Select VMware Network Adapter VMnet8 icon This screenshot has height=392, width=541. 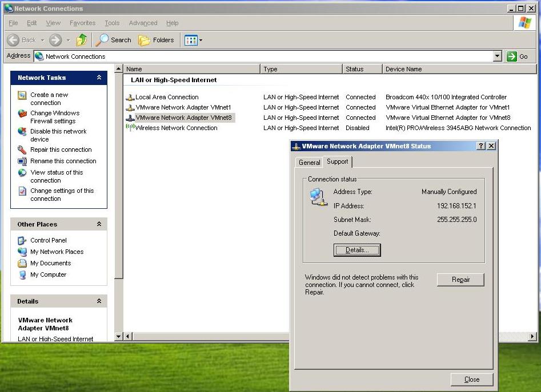pos(130,118)
